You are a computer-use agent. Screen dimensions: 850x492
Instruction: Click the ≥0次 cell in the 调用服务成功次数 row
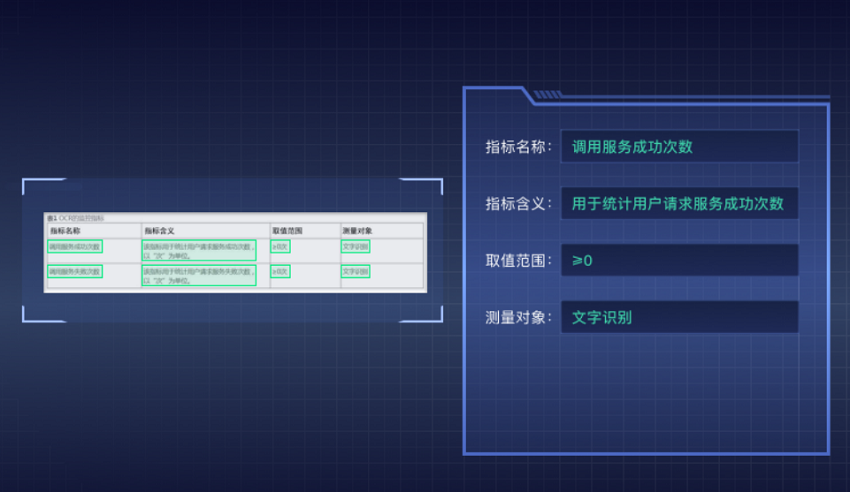pos(280,247)
